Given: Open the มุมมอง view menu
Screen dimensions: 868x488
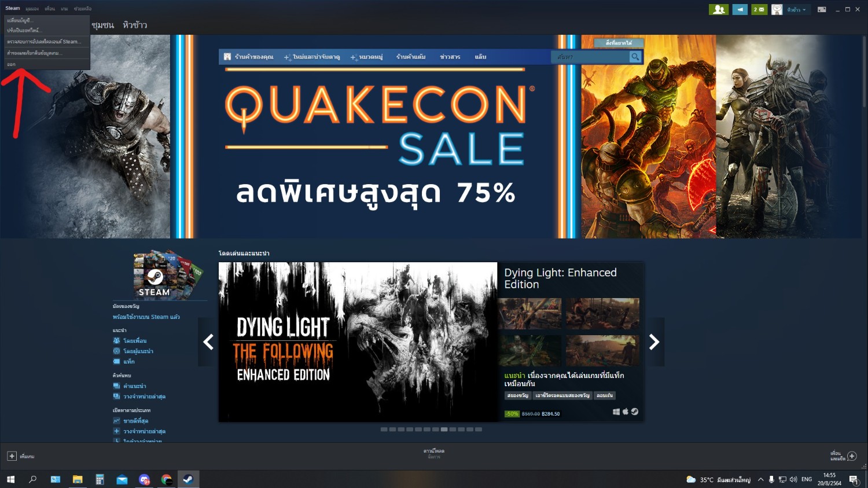Looking at the screenshot, I should (32, 9).
